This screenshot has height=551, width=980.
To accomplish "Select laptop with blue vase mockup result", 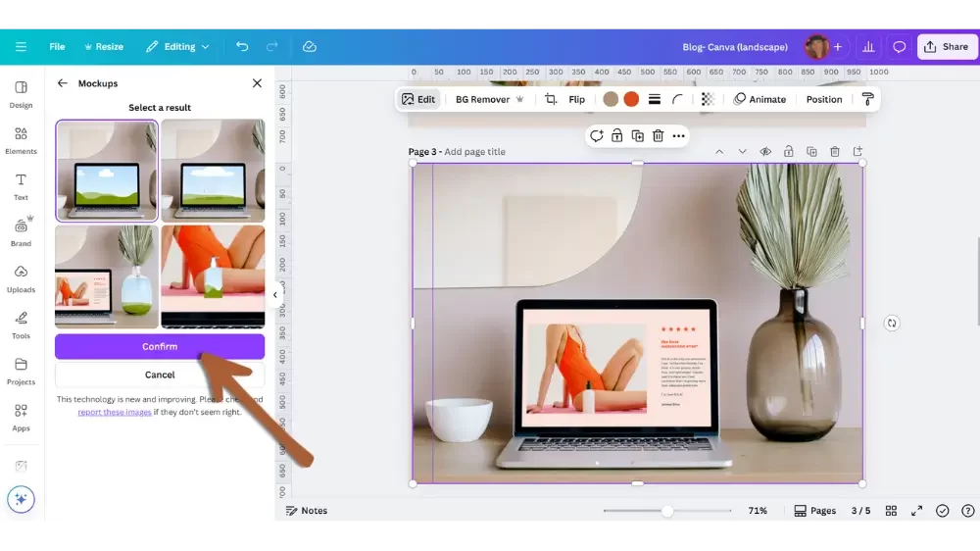I will [107, 277].
